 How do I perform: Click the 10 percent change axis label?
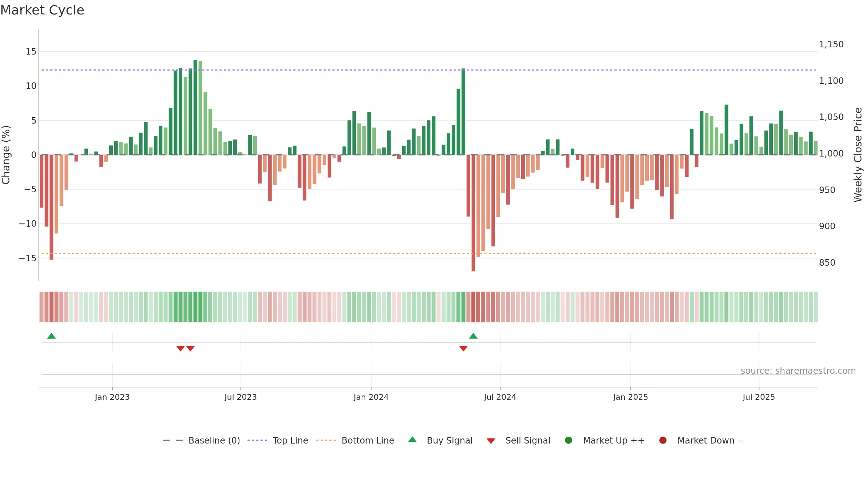pos(31,86)
